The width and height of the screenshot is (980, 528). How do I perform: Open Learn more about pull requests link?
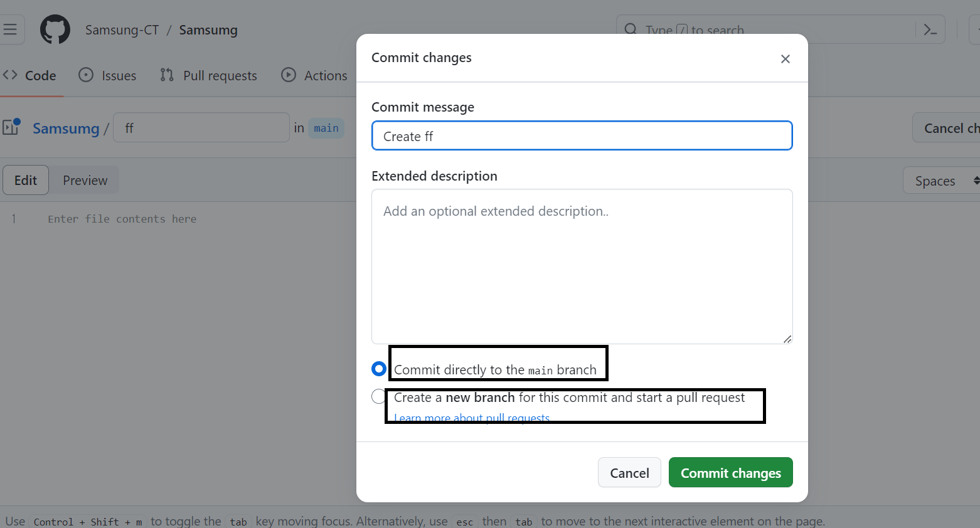(x=472, y=418)
